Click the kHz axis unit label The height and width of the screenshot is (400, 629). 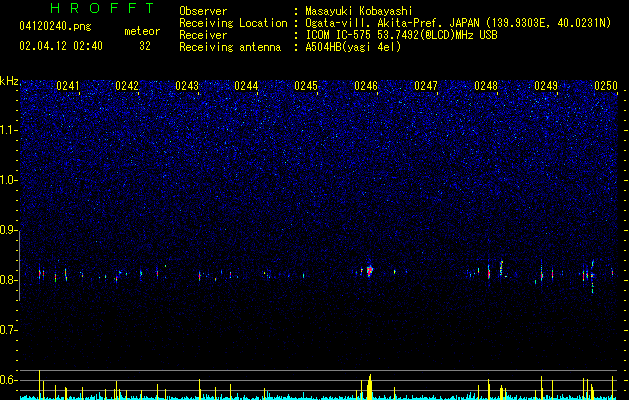point(9,81)
